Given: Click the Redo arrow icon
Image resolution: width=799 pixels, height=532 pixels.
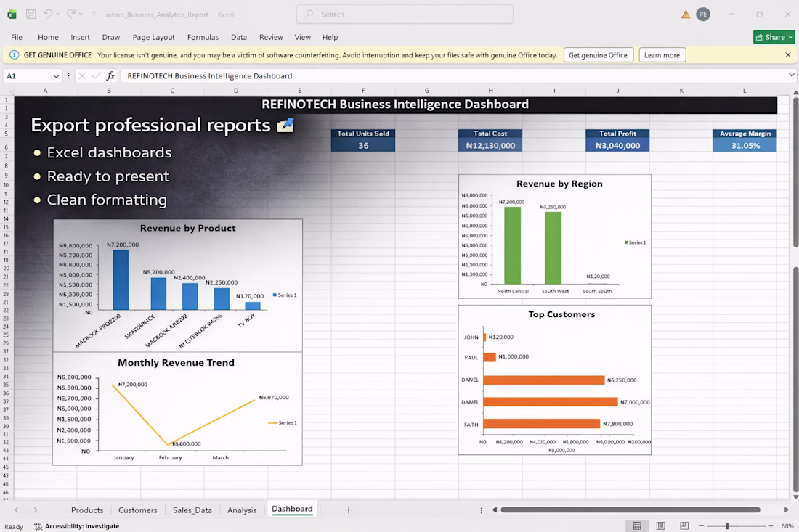Looking at the screenshot, I should [71, 14].
